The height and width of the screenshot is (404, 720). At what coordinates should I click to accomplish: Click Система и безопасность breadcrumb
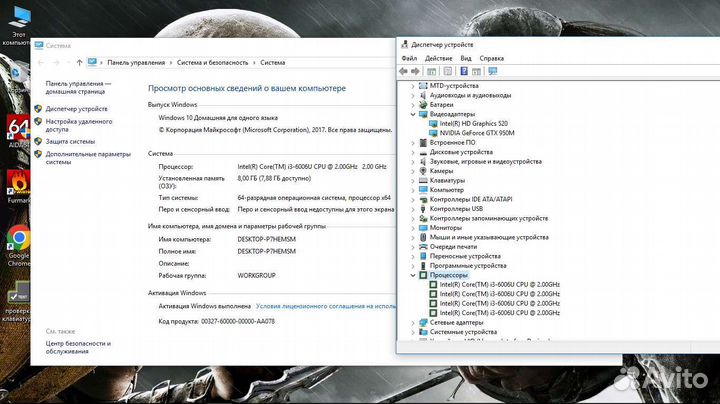212,62
